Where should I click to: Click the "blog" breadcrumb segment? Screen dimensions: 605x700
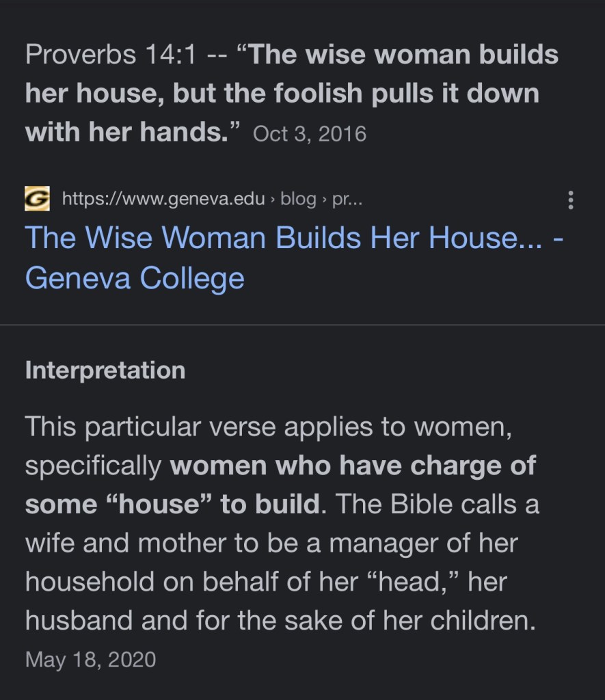point(298,199)
